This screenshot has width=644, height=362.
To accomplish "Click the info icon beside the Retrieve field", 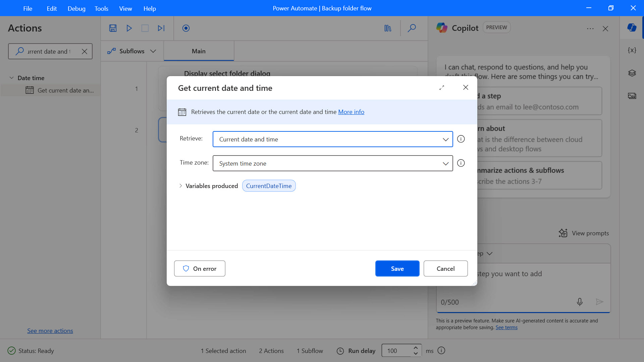I will tap(461, 139).
